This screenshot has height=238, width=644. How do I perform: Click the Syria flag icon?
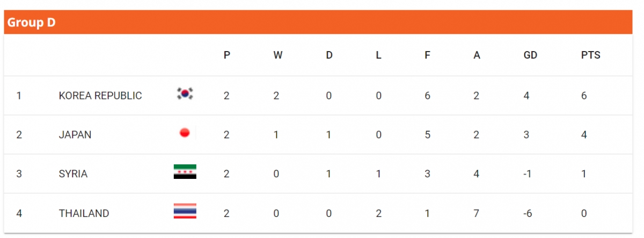[x=185, y=172]
